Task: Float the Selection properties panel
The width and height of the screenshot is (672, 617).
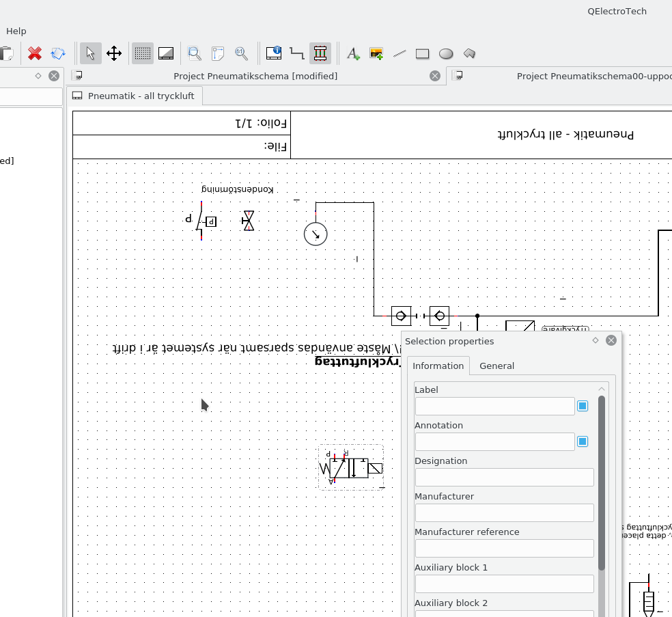Action: pyautogui.click(x=596, y=340)
